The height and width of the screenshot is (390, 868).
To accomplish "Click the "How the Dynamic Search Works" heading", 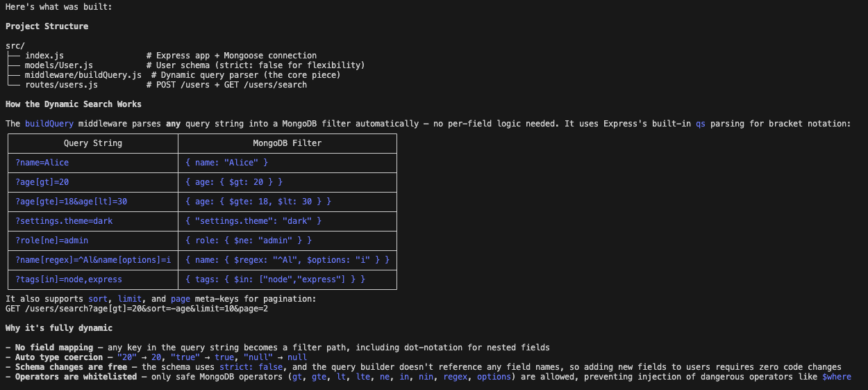I will point(74,104).
